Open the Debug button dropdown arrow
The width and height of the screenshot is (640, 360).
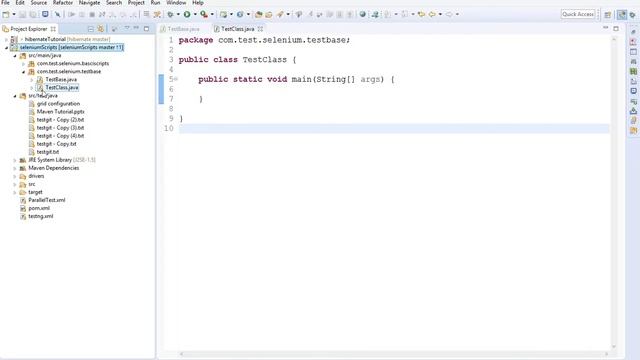(x=178, y=14)
